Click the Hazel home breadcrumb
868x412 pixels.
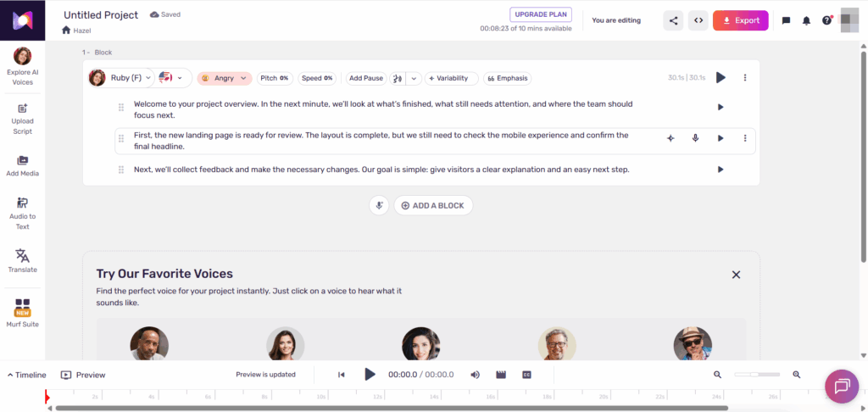click(x=76, y=31)
